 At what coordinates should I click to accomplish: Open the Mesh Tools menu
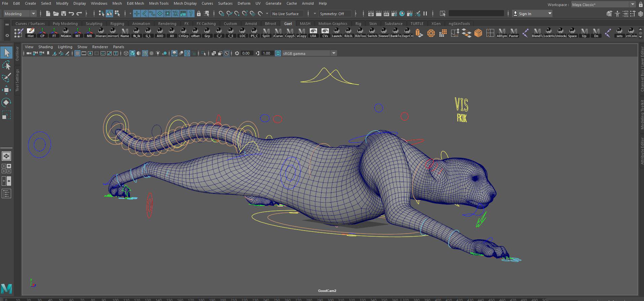[159, 3]
